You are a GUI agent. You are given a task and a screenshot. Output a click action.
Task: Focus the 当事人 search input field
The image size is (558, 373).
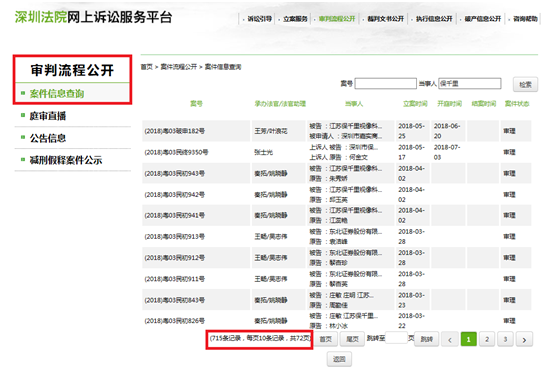click(470, 83)
